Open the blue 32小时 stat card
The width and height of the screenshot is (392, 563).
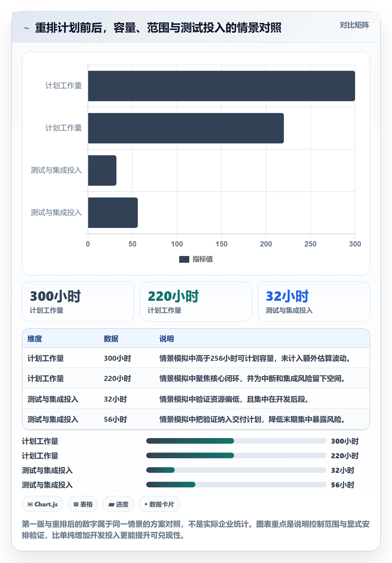click(314, 301)
